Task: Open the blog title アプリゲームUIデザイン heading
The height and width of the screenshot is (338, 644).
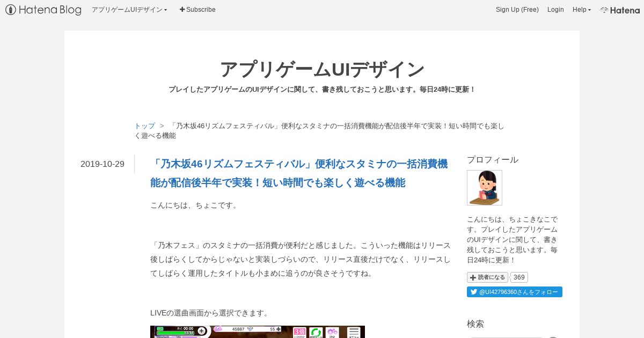Action: pos(322,69)
